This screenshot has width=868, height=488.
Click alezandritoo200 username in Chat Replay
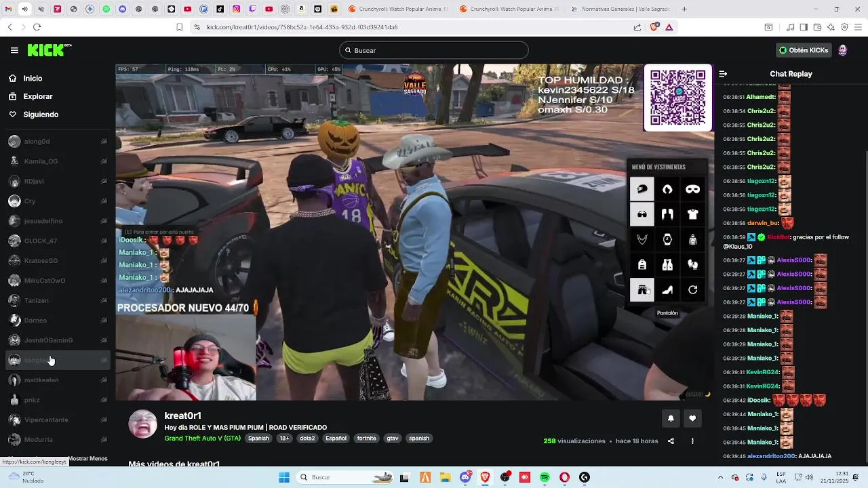pos(772,456)
